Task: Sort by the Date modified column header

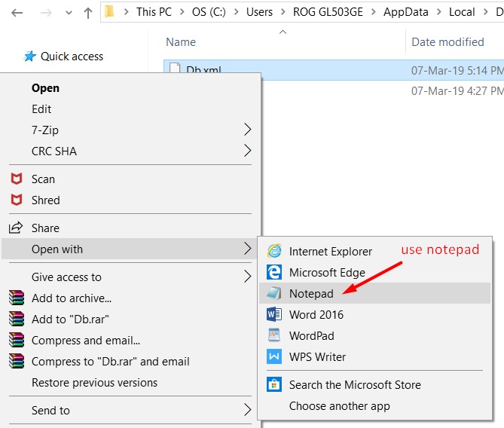Action: (x=447, y=41)
